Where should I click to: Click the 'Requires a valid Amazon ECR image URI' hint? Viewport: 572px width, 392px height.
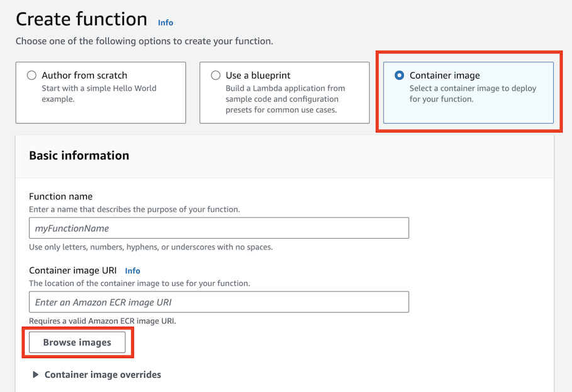tap(102, 321)
